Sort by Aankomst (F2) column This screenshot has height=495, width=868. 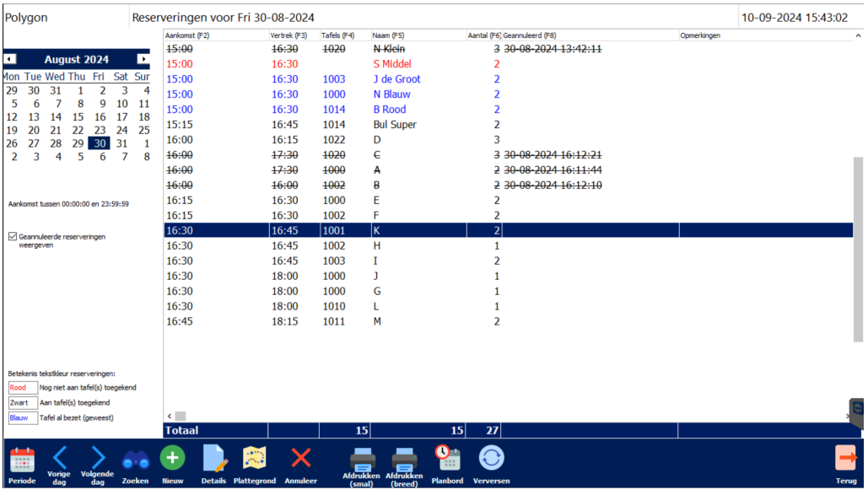point(216,35)
